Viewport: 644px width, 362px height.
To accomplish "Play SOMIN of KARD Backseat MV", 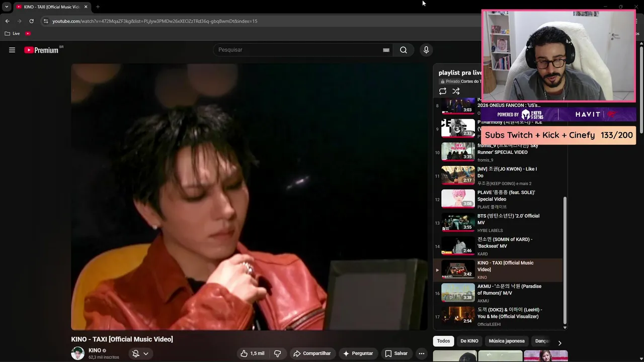I will click(x=498, y=245).
